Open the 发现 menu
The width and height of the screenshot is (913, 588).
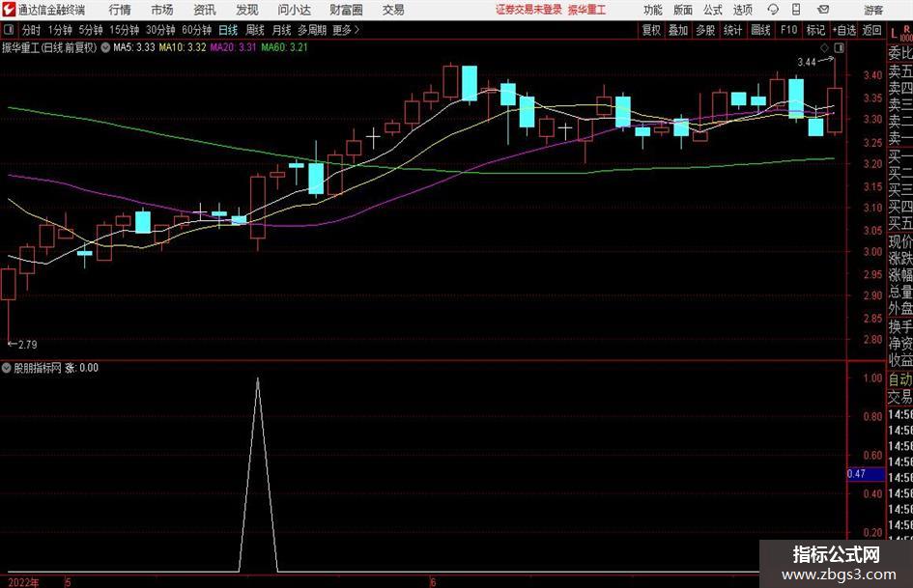tap(247, 10)
